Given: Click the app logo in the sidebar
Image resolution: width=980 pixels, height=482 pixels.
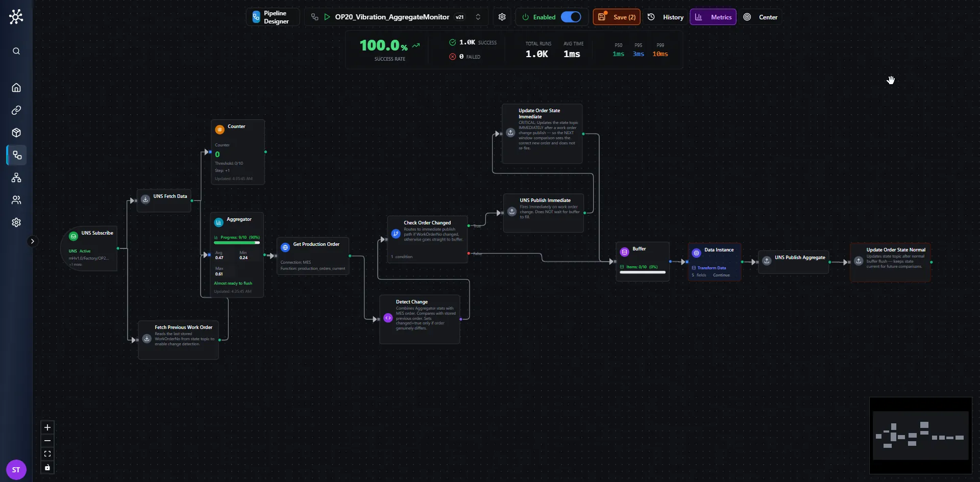Looking at the screenshot, I should tap(16, 17).
